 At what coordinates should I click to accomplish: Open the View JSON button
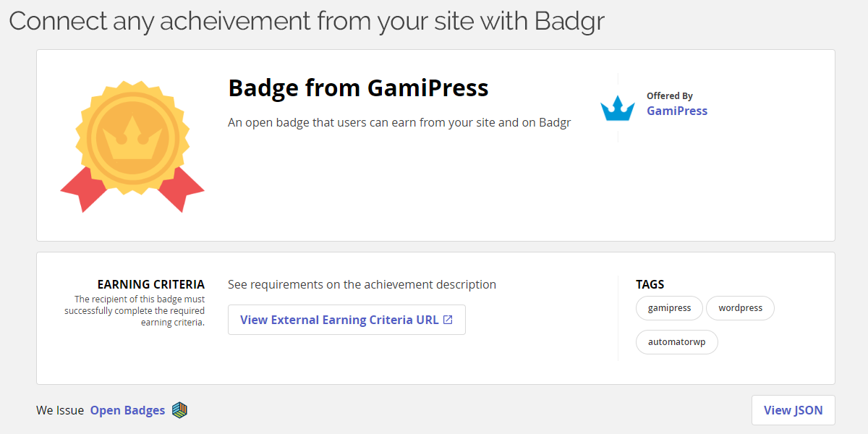point(793,410)
